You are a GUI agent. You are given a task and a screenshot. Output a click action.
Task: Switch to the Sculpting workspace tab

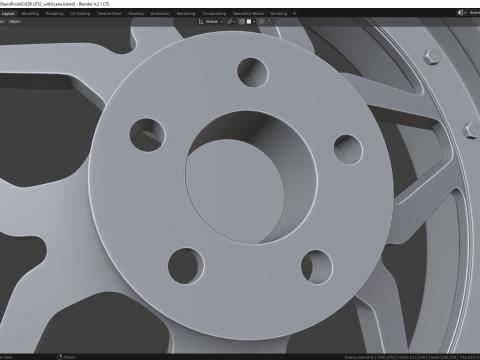(x=54, y=14)
